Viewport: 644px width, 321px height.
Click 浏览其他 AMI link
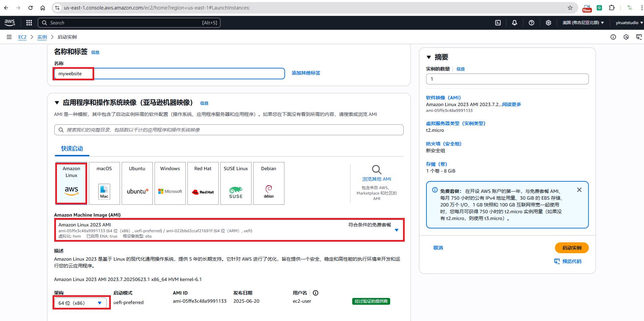(377, 179)
